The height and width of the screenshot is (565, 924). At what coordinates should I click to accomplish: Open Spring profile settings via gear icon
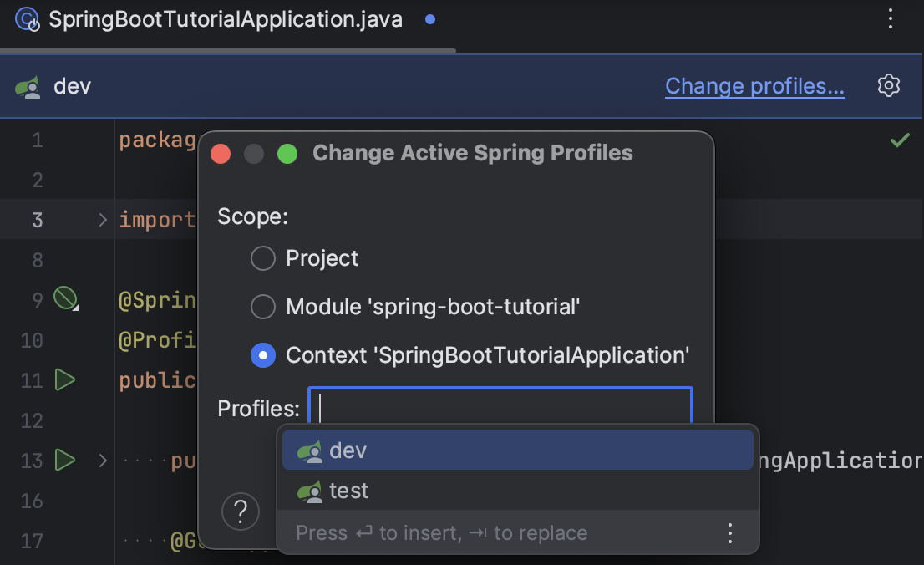[x=889, y=85]
